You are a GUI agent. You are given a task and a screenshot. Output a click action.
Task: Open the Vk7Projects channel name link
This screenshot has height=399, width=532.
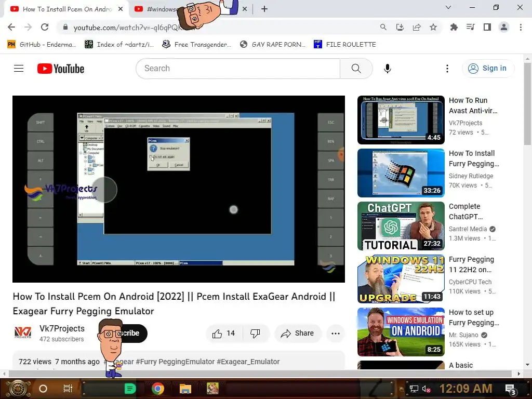click(62, 328)
